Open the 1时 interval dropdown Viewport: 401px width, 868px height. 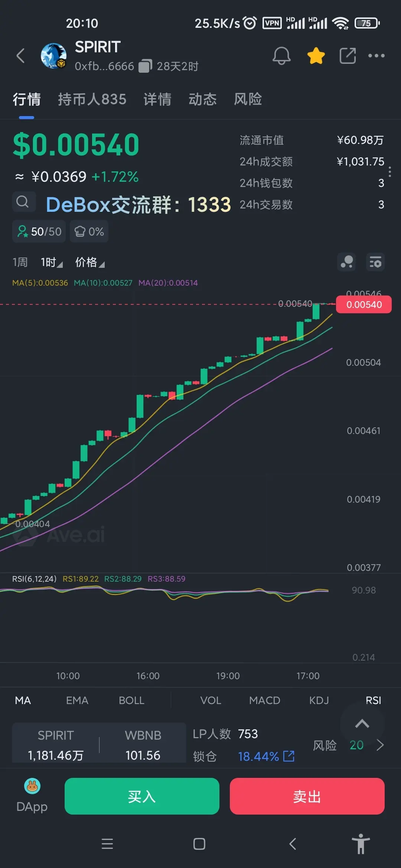pos(52,262)
